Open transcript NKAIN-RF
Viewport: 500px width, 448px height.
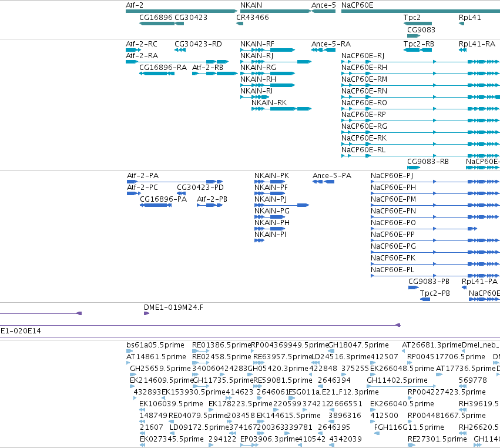click(267, 50)
